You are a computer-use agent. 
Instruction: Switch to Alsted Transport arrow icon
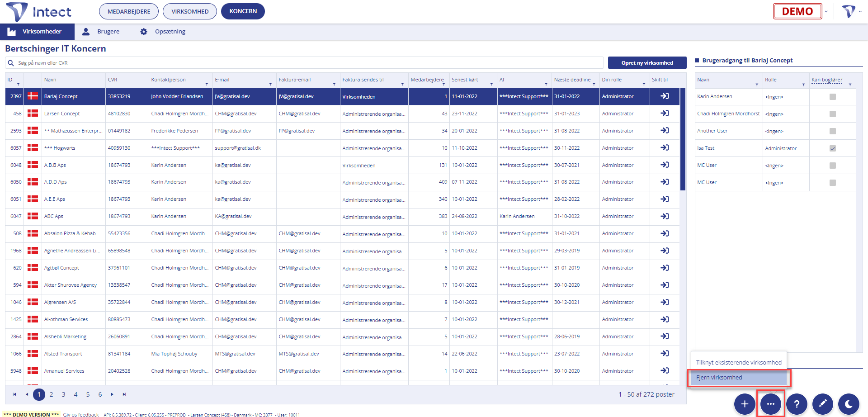coord(665,354)
